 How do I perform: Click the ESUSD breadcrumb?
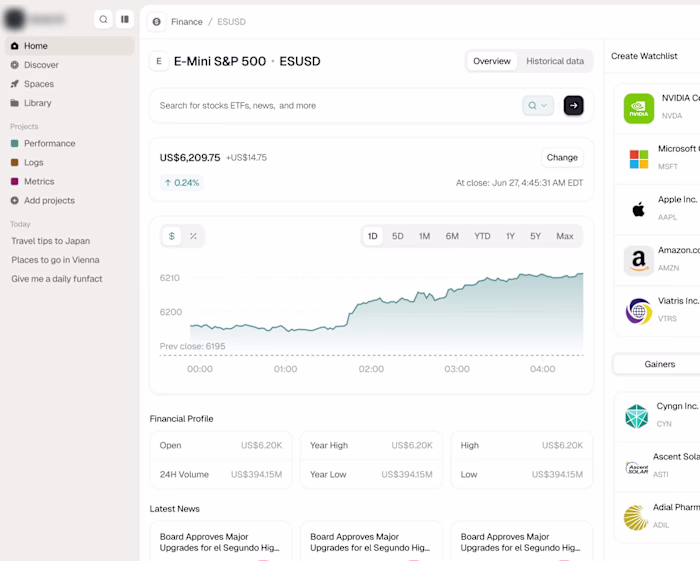click(x=231, y=22)
